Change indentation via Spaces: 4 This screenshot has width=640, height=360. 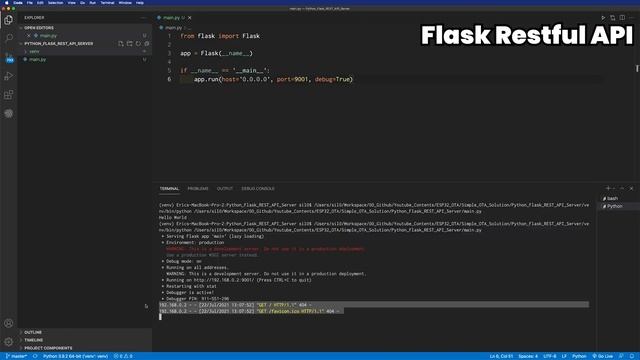click(x=528, y=356)
